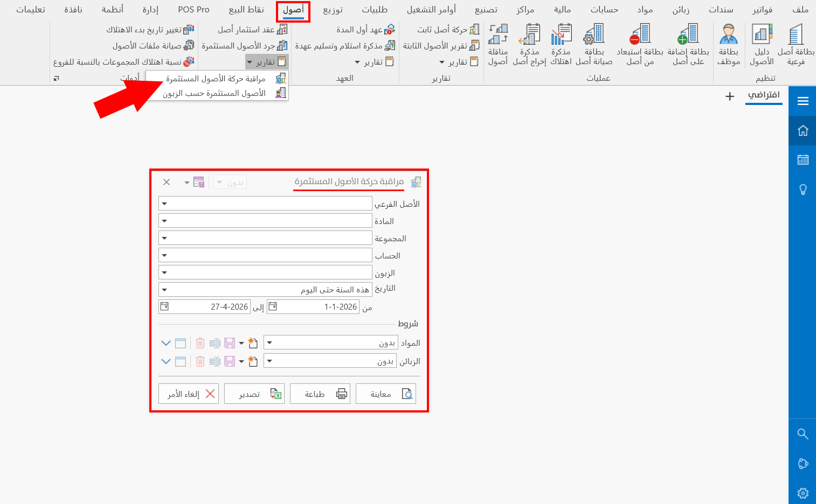The width and height of the screenshot is (816, 504).
Task: Click the تصدير export button
Action: tap(254, 394)
